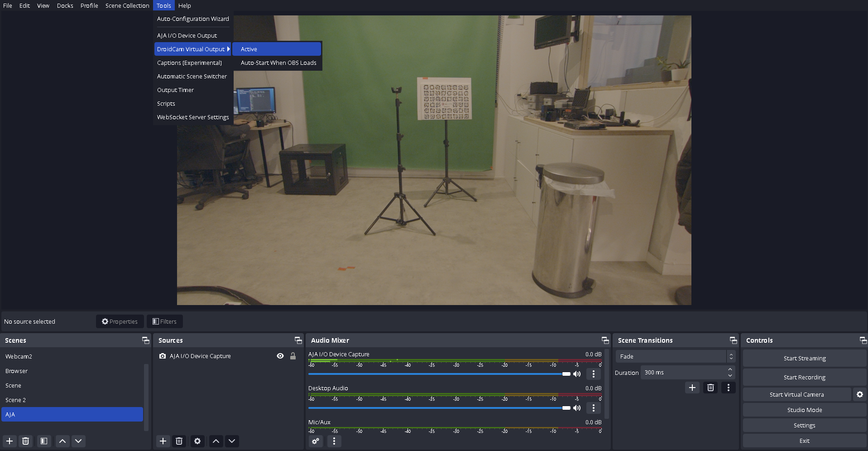
Task: Hide the AJA I/O Device Capture source
Action: click(x=280, y=356)
